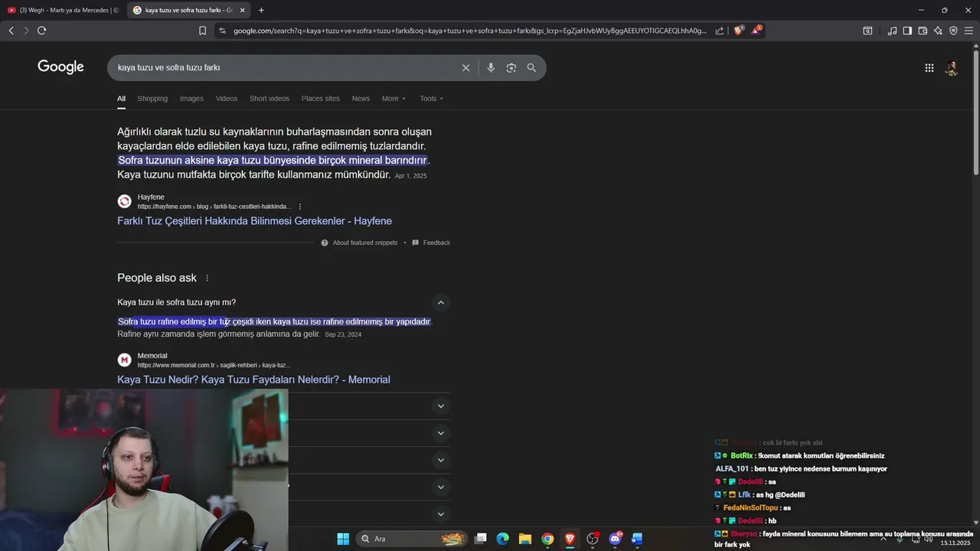Go back with the browser back arrow
This screenshot has height=551, width=980.
pos(11,31)
